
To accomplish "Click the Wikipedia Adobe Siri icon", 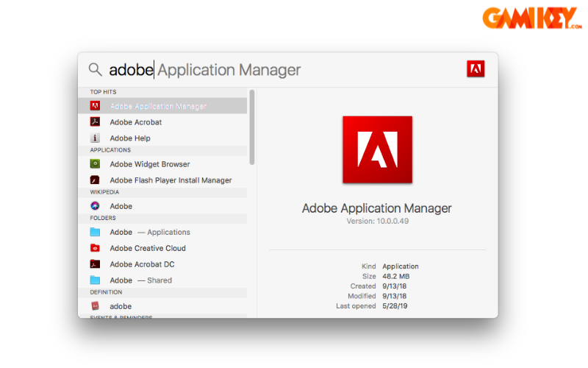I will (95, 206).
